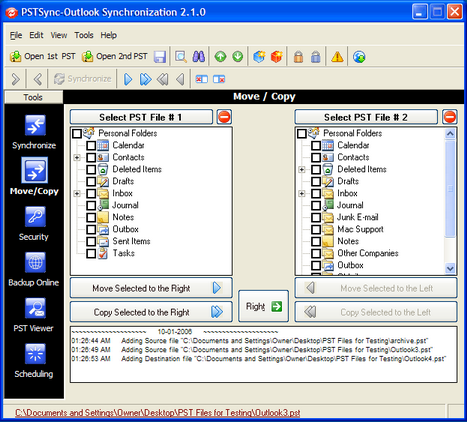Expand Inbox in right PST tree

302,193
